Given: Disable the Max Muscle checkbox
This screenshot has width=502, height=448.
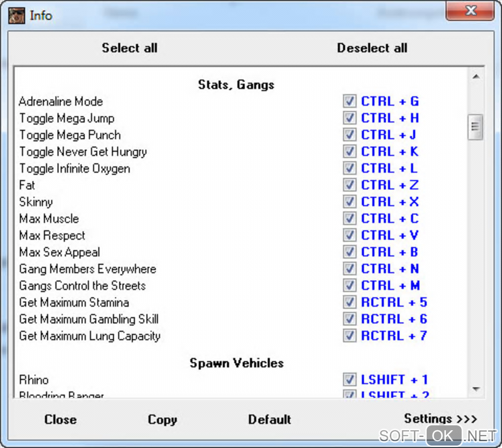Looking at the screenshot, I should click(x=349, y=219).
